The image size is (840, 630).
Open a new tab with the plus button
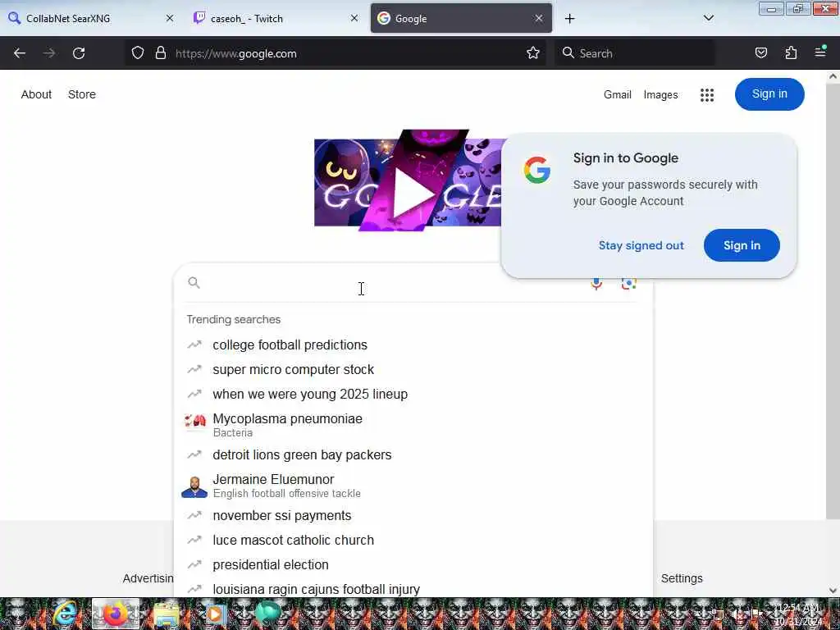[569, 19]
